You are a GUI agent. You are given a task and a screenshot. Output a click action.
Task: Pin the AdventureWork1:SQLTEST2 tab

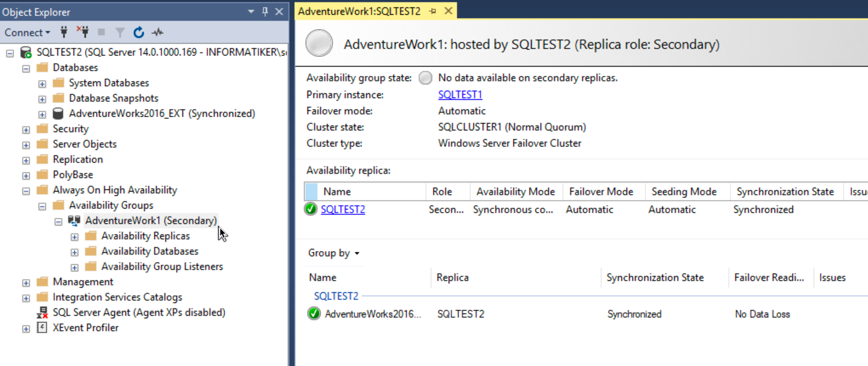click(433, 11)
